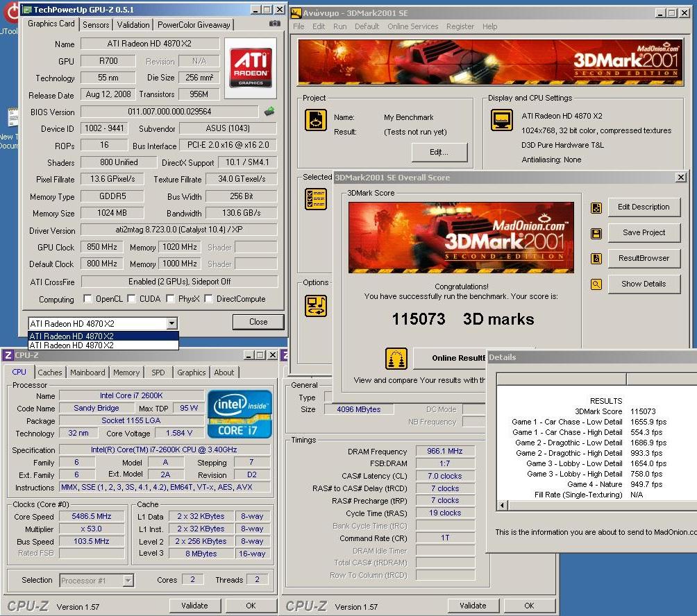The image size is (697, 616).
Task: Click the BIOS save chip icon in GPU-Z
Action: point(269,111)
